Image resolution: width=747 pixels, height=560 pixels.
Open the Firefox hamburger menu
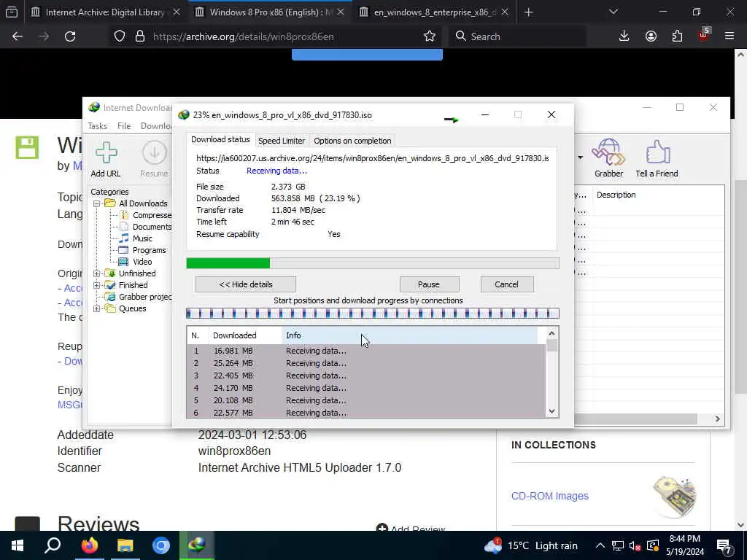tap(729, 36)
